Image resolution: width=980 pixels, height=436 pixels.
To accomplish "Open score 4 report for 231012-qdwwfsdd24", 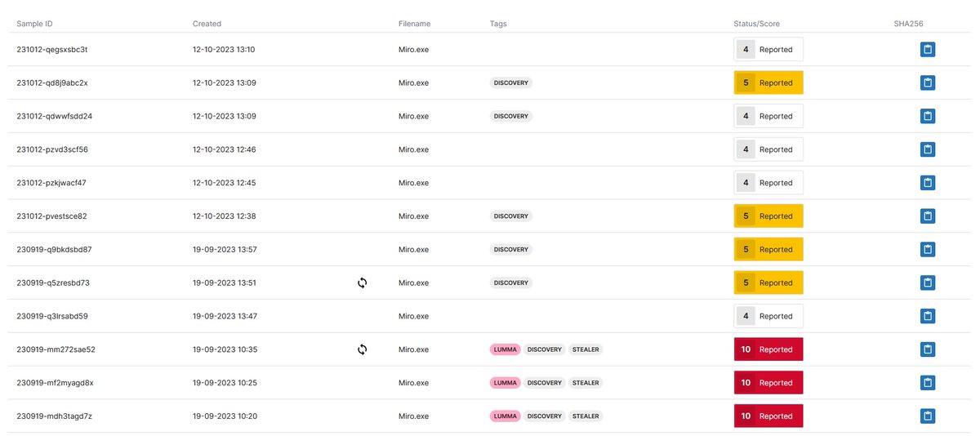I will [x=768, y=116].
